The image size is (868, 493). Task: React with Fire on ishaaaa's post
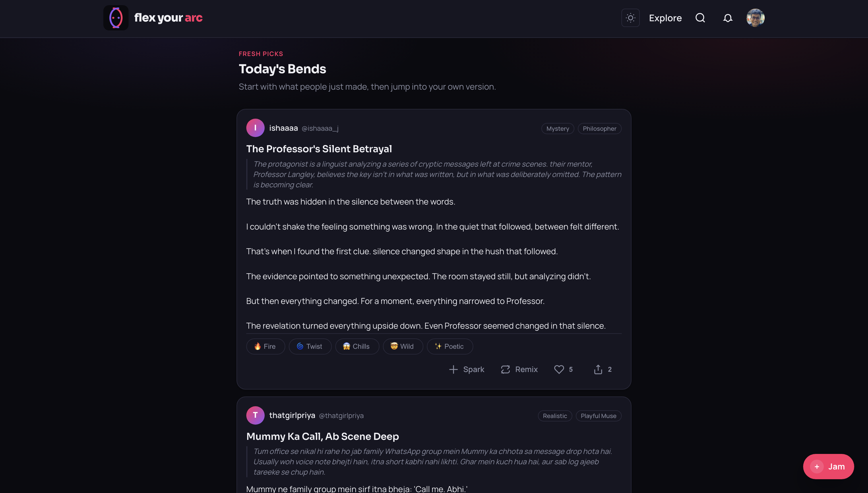coord(265,346)
